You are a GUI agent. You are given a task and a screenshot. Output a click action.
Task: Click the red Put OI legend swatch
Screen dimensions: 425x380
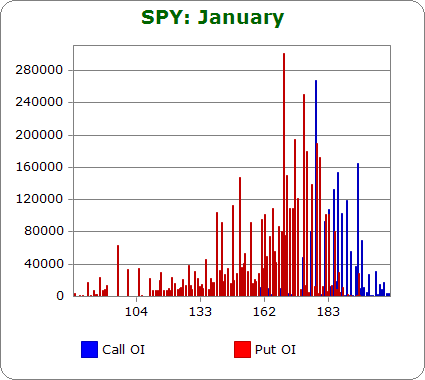(x=242, y=349)
